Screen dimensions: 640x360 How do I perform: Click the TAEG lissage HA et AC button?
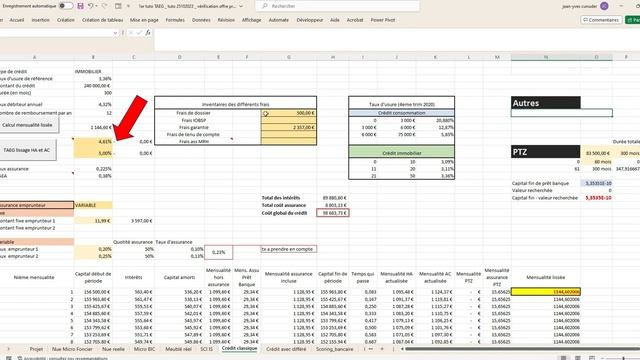27,150
